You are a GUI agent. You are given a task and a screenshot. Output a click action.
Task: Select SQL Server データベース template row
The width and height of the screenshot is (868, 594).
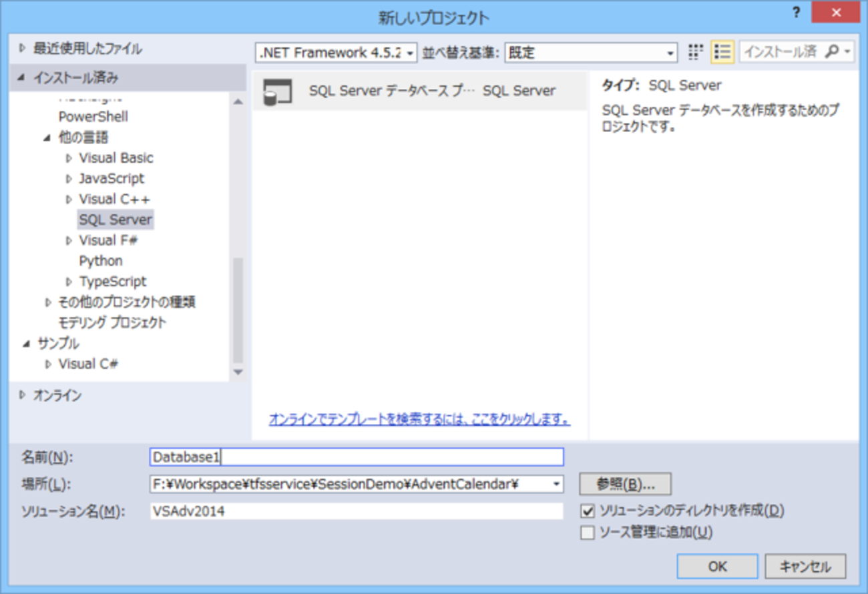[x=419, y=91]
